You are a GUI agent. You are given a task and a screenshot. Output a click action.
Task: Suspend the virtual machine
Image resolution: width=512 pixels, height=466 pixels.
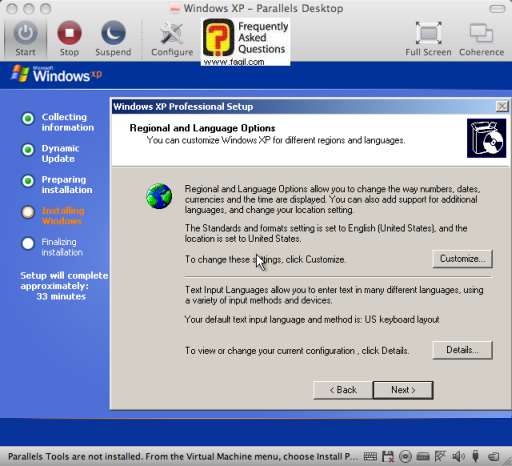coord(113,33)
